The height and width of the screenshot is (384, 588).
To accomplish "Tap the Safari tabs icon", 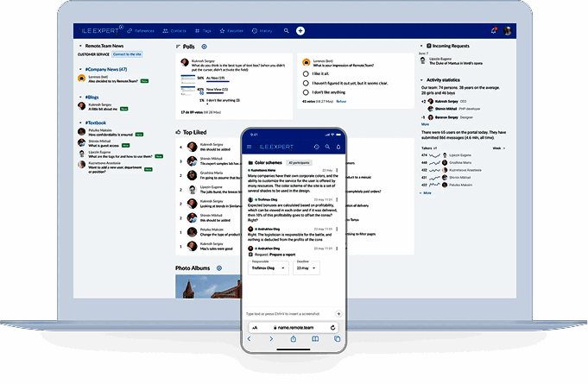I will [x=337, y=338].
